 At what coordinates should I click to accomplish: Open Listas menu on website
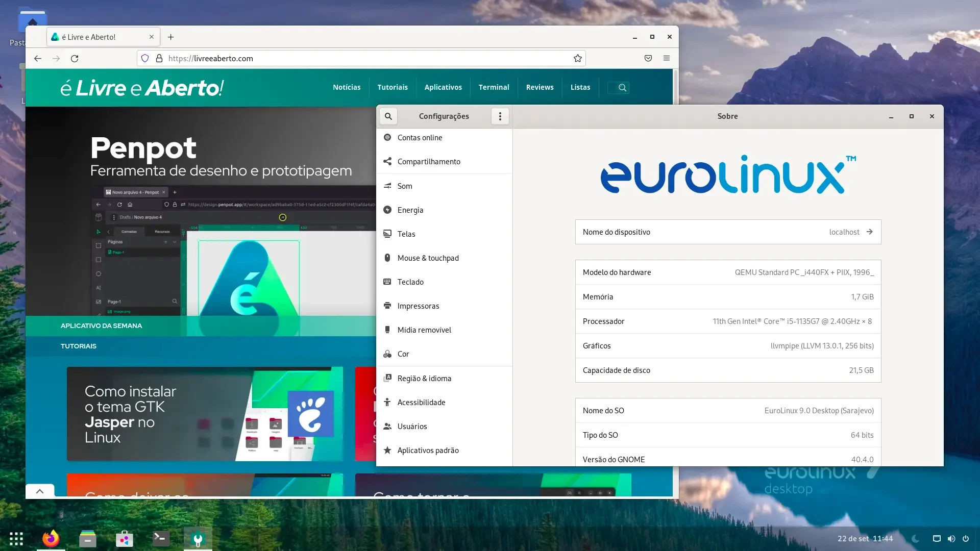click(x=580, y=87)
